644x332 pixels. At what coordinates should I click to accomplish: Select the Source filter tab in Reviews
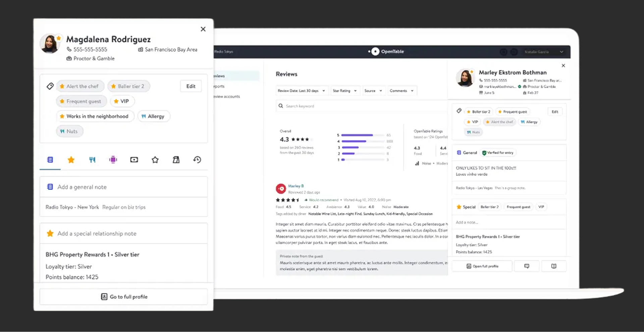pos(373,91)
